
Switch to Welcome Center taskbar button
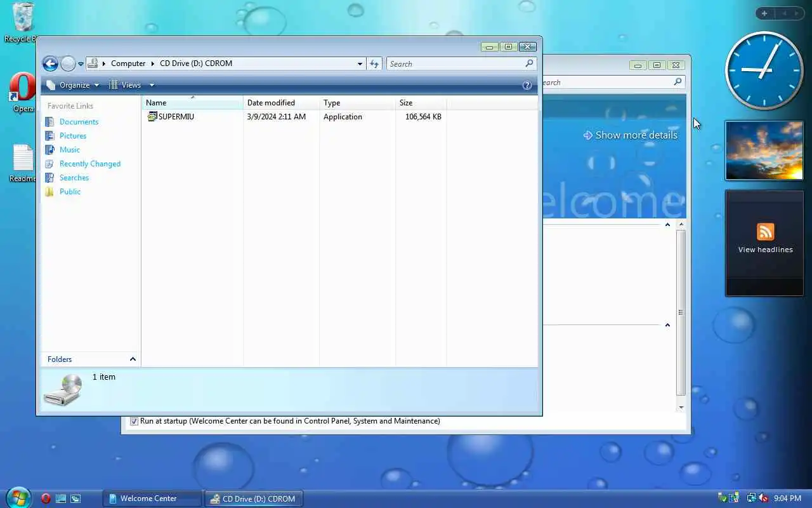click(152, 498)
